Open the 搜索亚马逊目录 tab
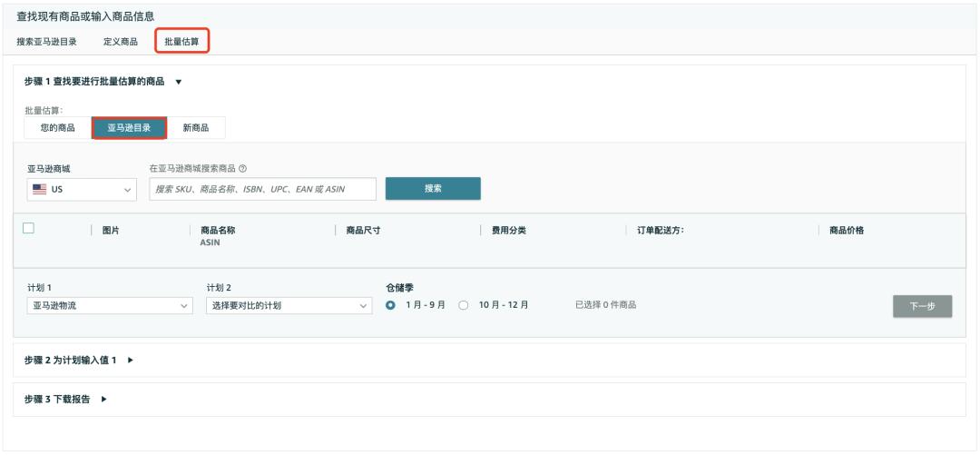This screenshot has width=980, height=455. [46, 42]
